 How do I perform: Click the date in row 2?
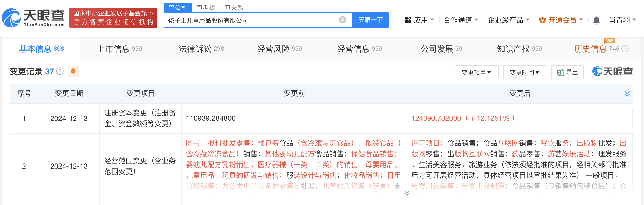tap(69, 166)
